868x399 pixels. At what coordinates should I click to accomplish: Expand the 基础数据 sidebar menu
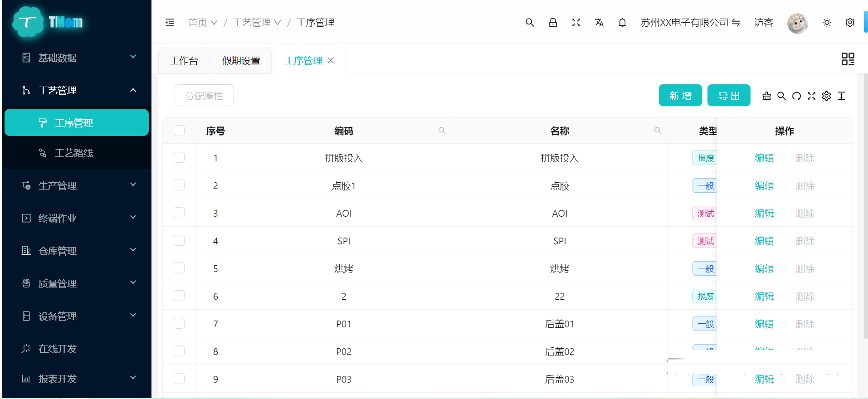point(77,58)
